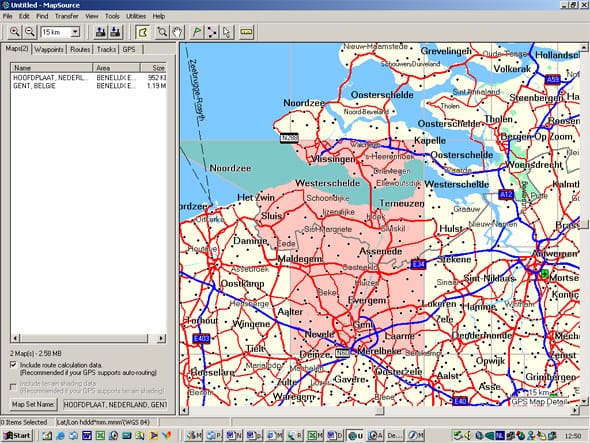The image size is (590, 443).
Task: Switch to the Maps(2) tab
Action: [x=17, y=49]
